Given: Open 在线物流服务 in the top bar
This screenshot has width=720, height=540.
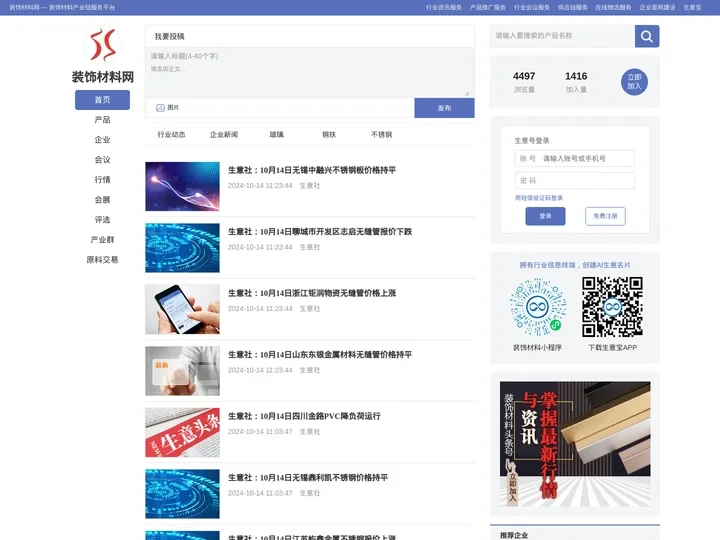Looking at the screenshot, I should tap(613, 7).
